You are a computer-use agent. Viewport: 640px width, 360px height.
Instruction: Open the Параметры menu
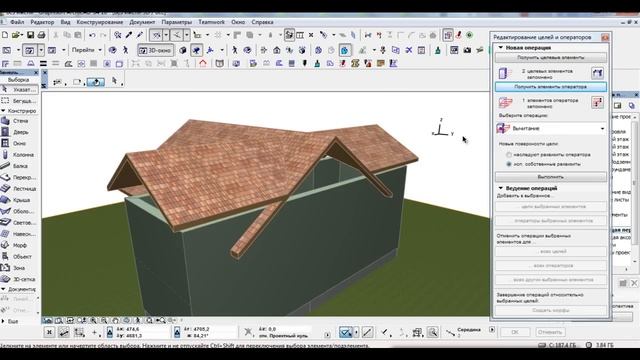pyautogui.click(x=176, y=22)
